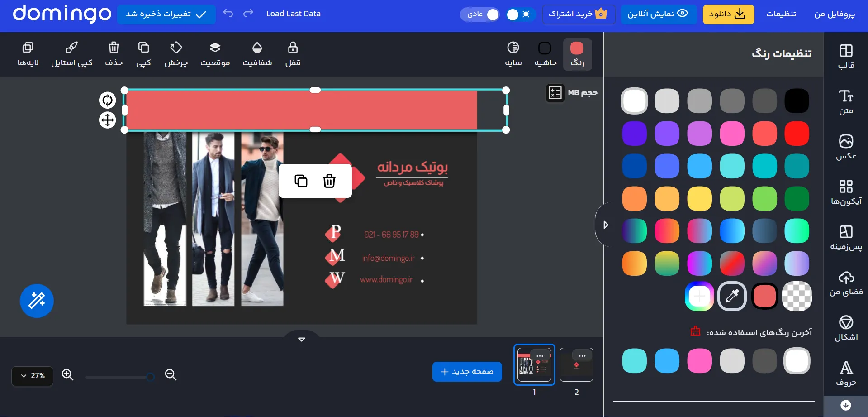Screen dimensions: 868x417
Task: Click the redo arrow in the header
Action: 248,14
